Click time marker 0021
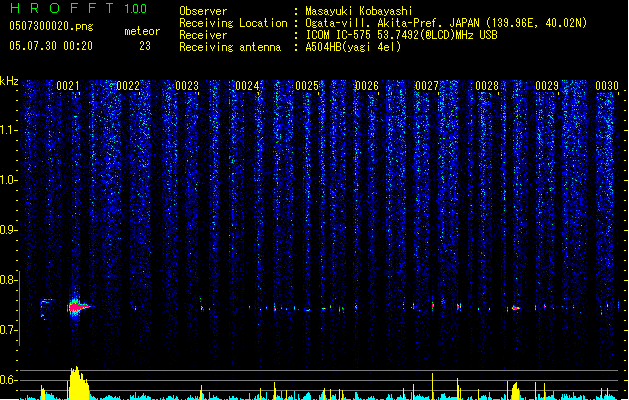This screenshot has width=629, height=400. pyautogui.click(x=68, y=86)
